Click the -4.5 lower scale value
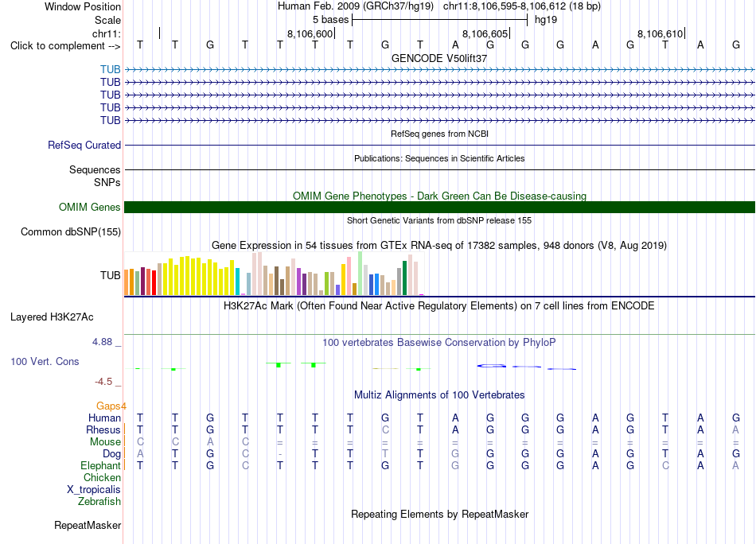Screen dimensions: 756x544 pyautogui.click(x=103, y=382)
